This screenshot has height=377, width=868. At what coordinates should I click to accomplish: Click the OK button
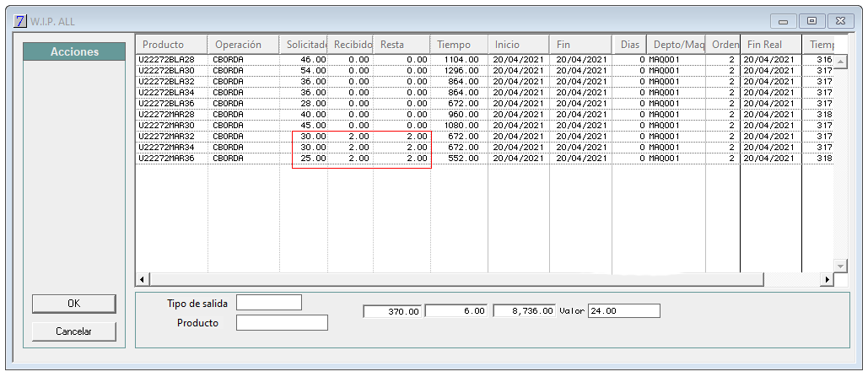[73, 304]
